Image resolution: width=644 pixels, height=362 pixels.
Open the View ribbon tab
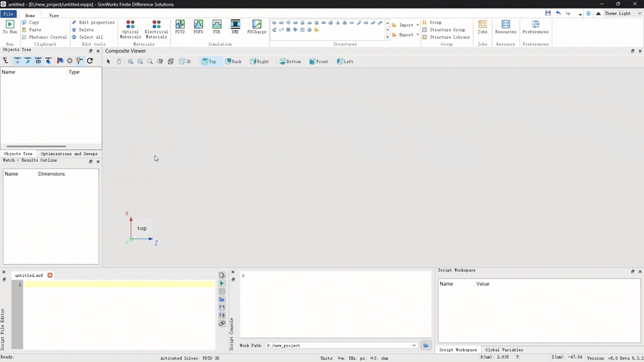coord(54,15)
